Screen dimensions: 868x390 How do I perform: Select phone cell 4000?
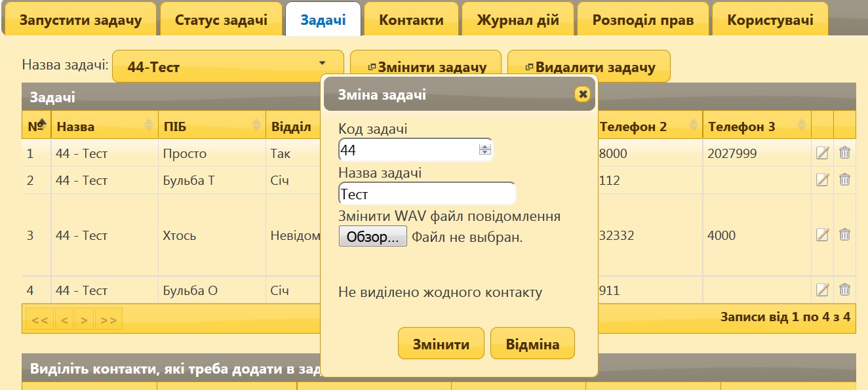(x=757, y=235)
